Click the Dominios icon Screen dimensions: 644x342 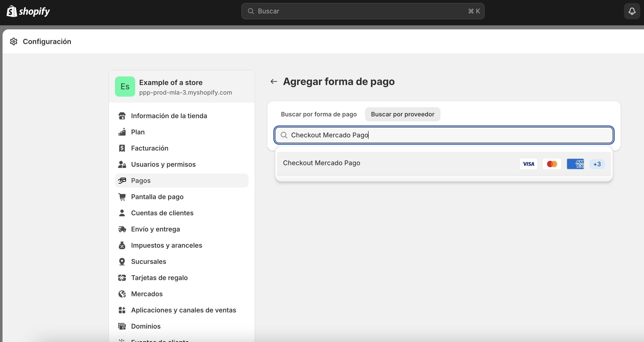pyautogui.click(x=122, y=326)
